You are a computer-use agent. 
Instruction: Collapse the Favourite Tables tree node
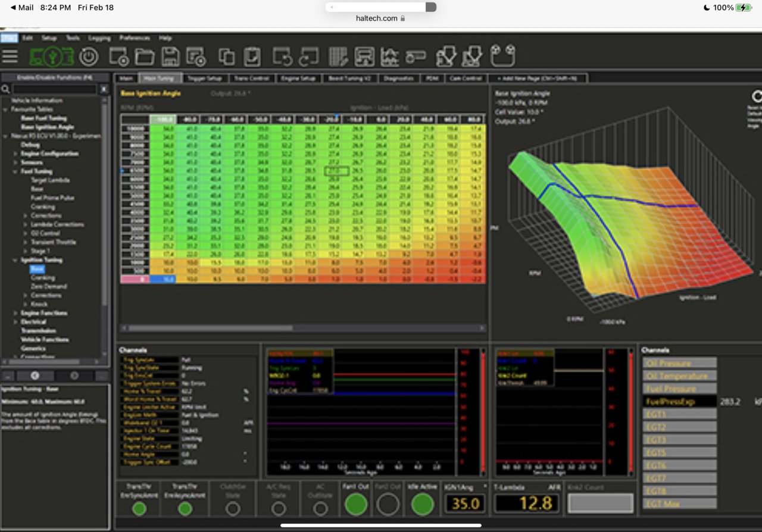click(5, 109)
